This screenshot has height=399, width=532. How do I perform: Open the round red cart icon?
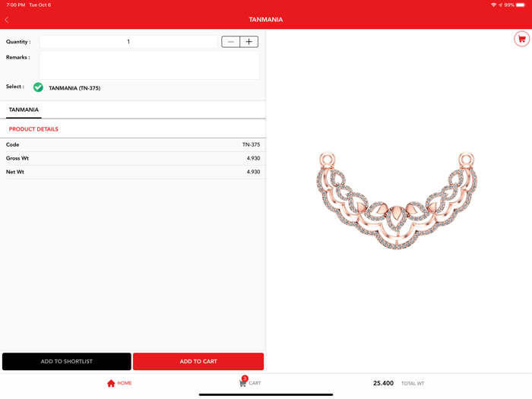click(521, 39)
